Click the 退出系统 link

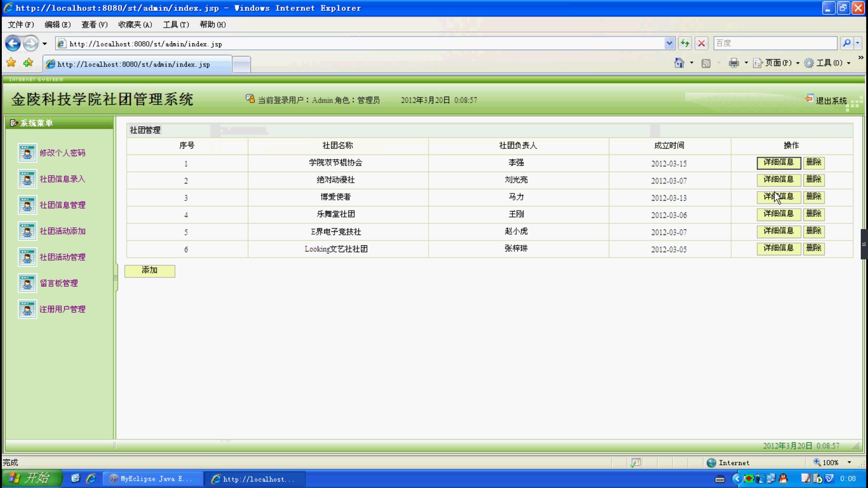pos(831,101)
